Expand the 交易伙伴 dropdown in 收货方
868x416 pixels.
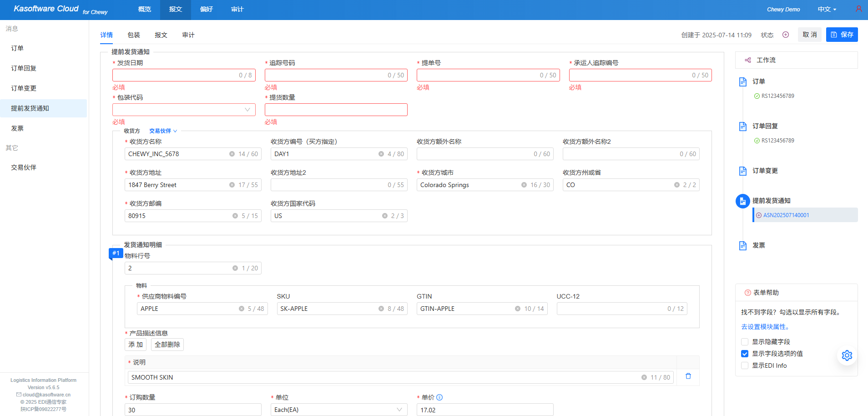163,131
